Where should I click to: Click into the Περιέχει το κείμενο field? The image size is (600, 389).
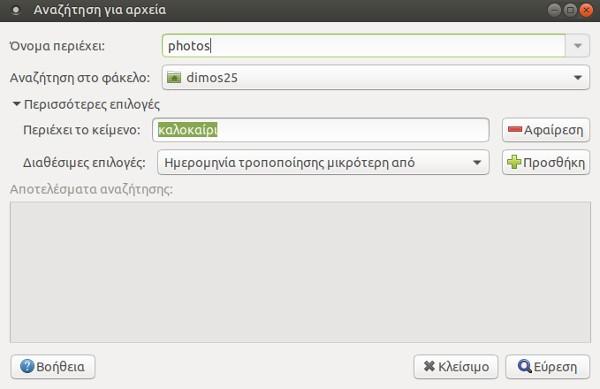click(321, 130)
